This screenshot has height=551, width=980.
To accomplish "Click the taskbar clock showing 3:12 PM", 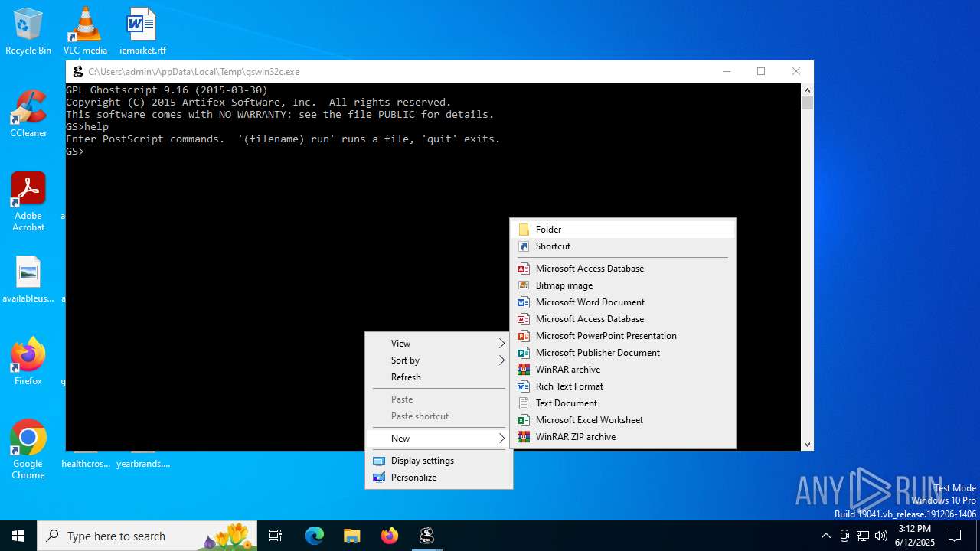I will [915, 536].
